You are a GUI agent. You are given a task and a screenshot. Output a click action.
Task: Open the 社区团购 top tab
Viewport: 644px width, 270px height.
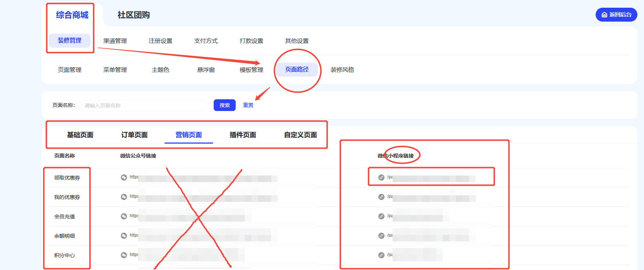pos(133,15)
